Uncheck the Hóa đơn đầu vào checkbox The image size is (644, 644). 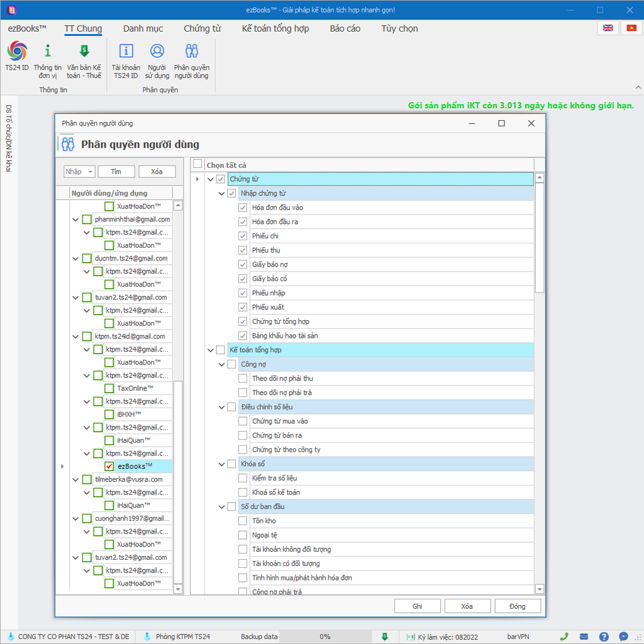click(243, 208)
